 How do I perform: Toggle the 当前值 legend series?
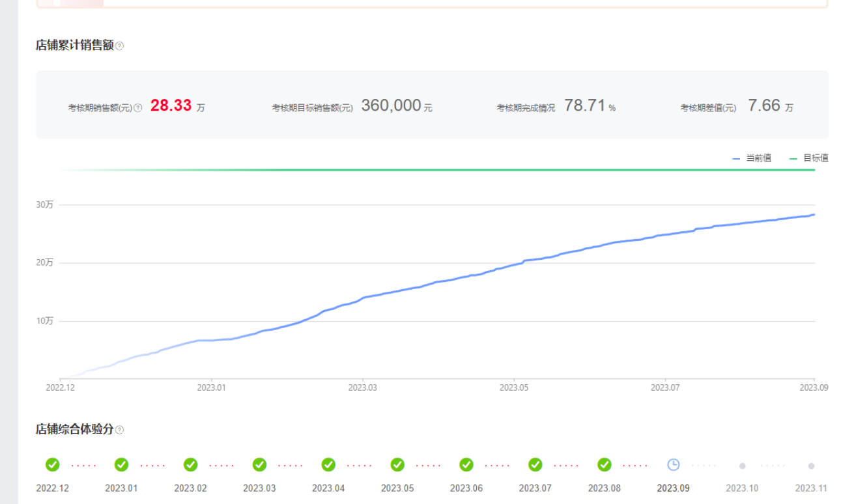752,158
